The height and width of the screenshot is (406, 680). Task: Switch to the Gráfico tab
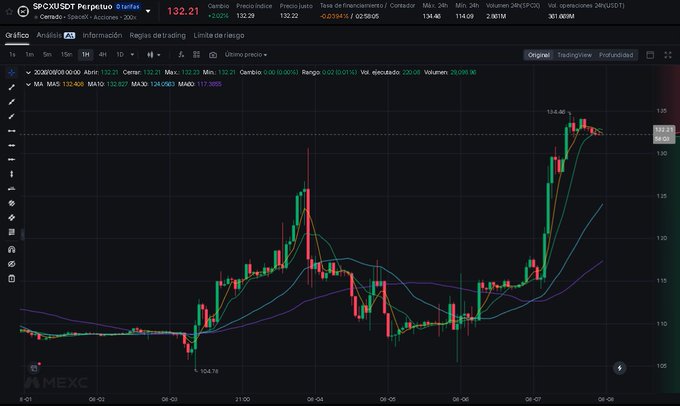coord(17,36)
